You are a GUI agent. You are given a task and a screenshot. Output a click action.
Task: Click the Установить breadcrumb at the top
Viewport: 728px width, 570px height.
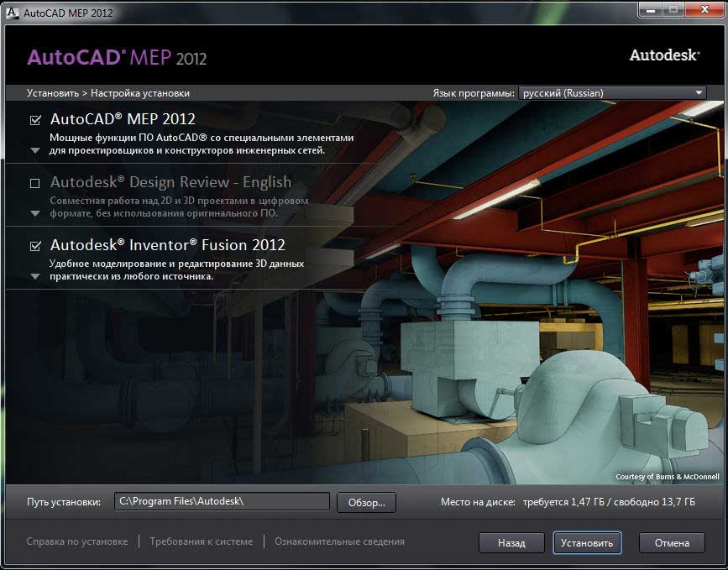pyautogui.click(x=52, y=93)
